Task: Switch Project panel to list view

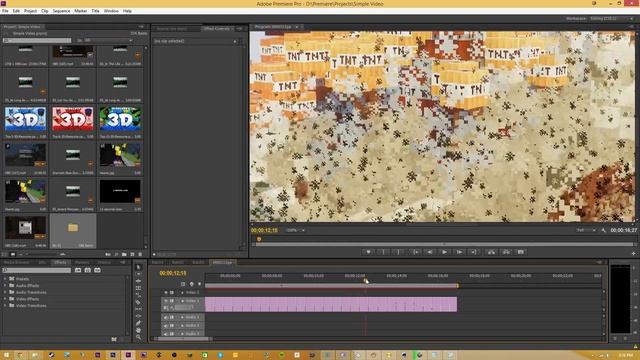Action: click(x=4, y=254)
